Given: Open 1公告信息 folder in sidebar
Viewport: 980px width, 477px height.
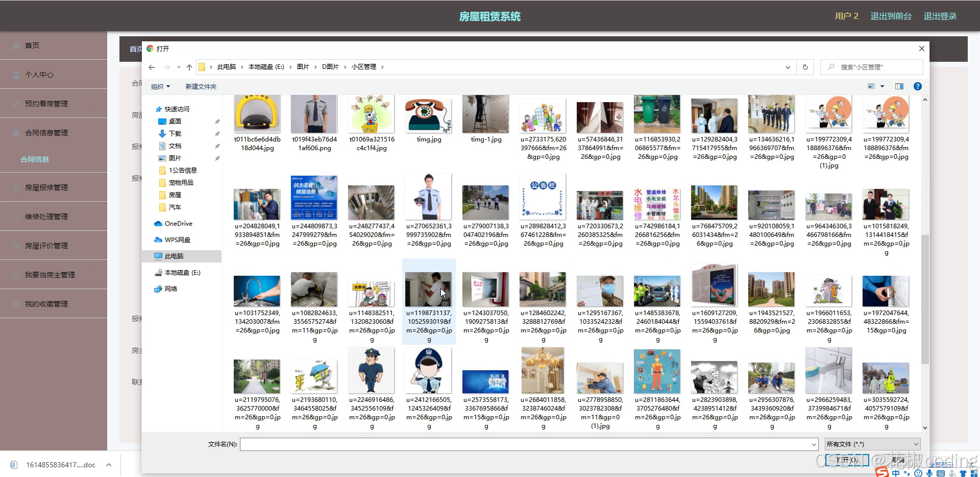Looking at the screenshot, I should click(x=183, y=170).
